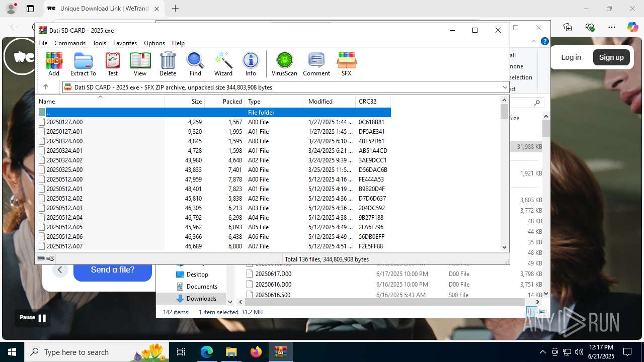Open the File menu
Viewport: 644px width, 362px height.
43,43
